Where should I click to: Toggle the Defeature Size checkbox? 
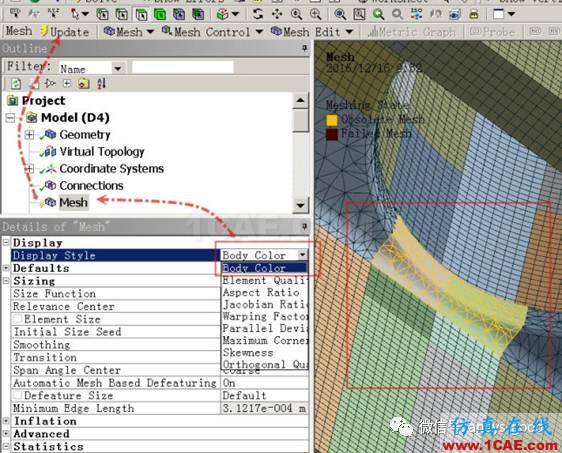17,395
